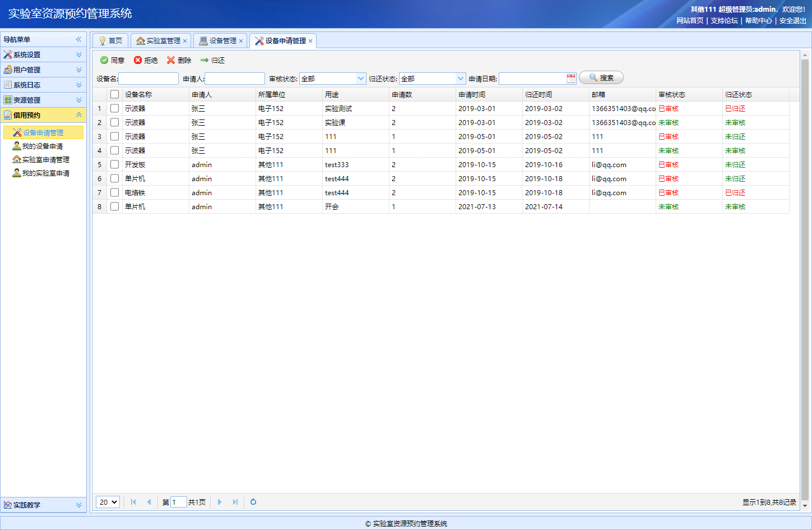812x530 pixels.
Task: Click the 设备名 input field
Action: (149, 79)
